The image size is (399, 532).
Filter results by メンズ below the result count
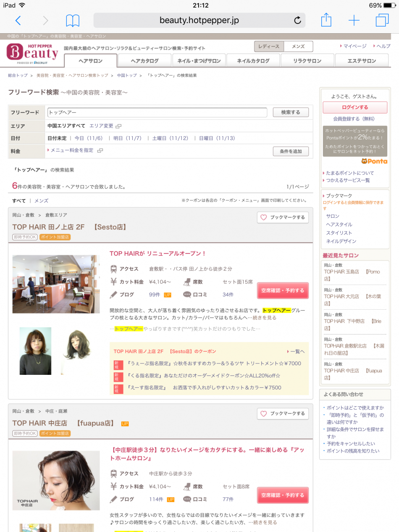point(41,201)
